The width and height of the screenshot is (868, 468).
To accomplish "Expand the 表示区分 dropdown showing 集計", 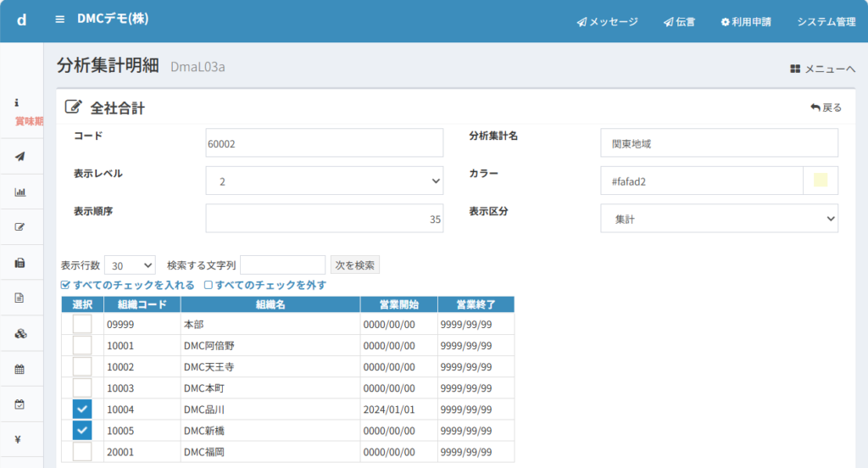I will coord(719,219).
